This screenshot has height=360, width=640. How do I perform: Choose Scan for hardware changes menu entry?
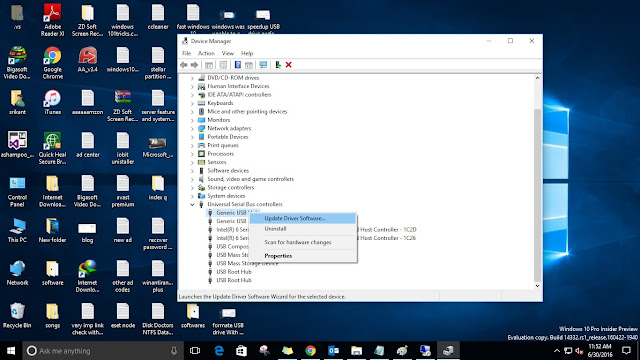tap(303, 242)
